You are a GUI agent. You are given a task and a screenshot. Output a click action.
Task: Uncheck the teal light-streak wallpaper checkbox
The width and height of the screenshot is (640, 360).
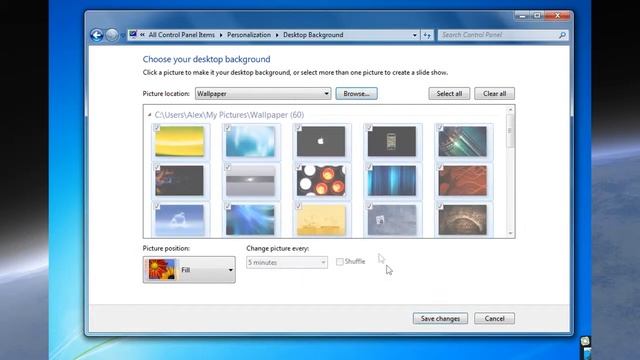tap(440, 128)
